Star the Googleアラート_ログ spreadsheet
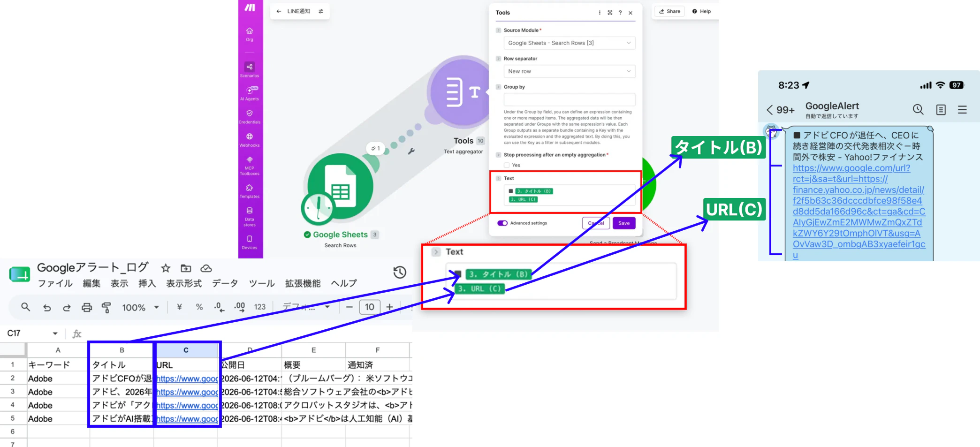Image resolution: width=980 pixels, height=447 pixels. [x=166, y=268]
